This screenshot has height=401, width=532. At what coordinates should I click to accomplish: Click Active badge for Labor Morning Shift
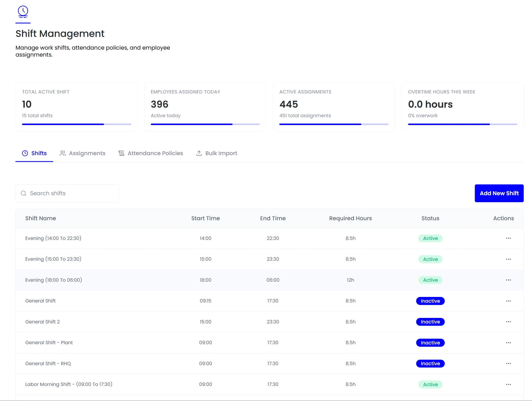click(x=430, y=384)
